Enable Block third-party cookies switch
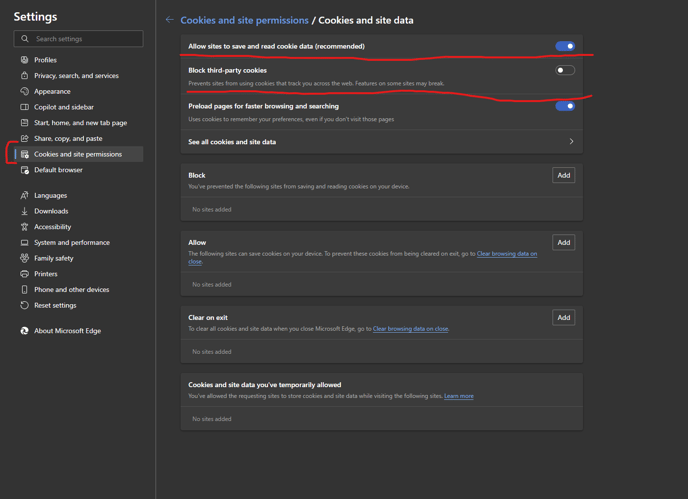The height and width of the screenshot is (499, 688). tap(565, 70)
